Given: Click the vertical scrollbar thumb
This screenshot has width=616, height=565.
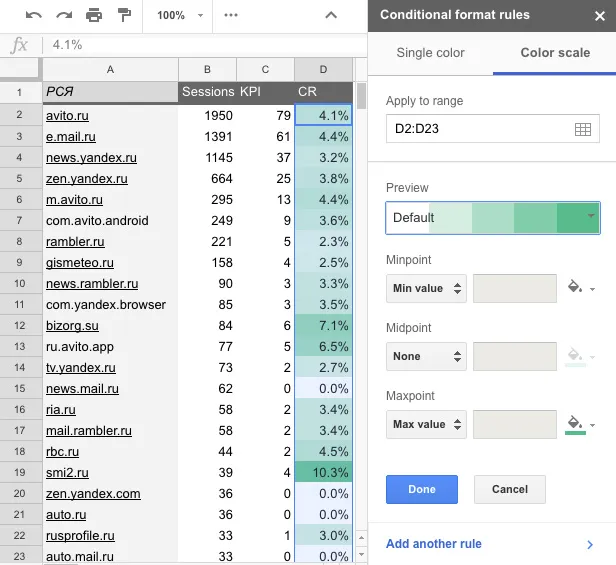Looking at the screenshot, I should (x=361, y=95).
